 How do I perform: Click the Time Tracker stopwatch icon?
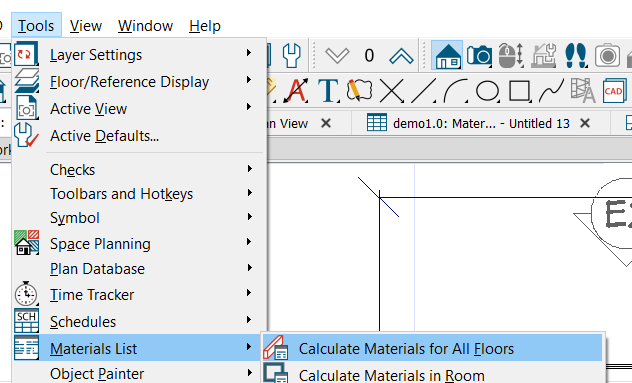click(x=26, y=293)
